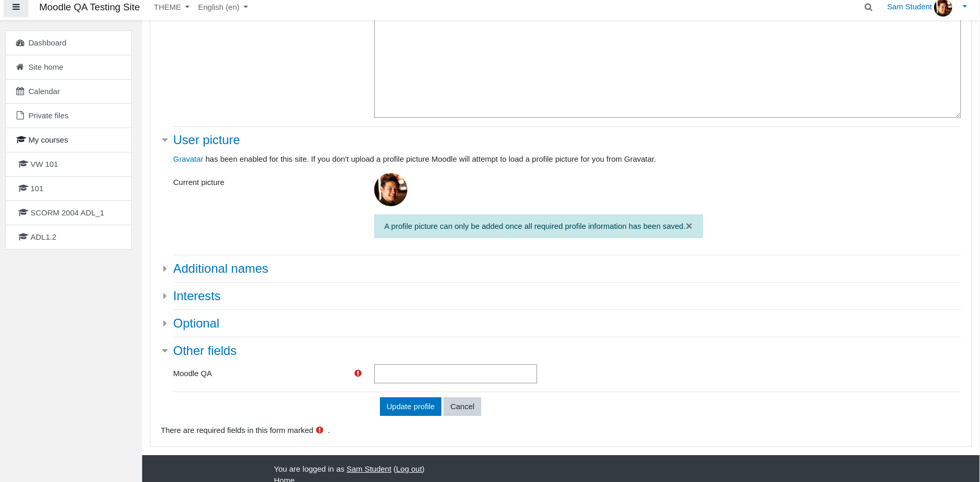Click required marker icon in form footer note
The width and height of the screenshot is (980, 482).
[319, 430]
